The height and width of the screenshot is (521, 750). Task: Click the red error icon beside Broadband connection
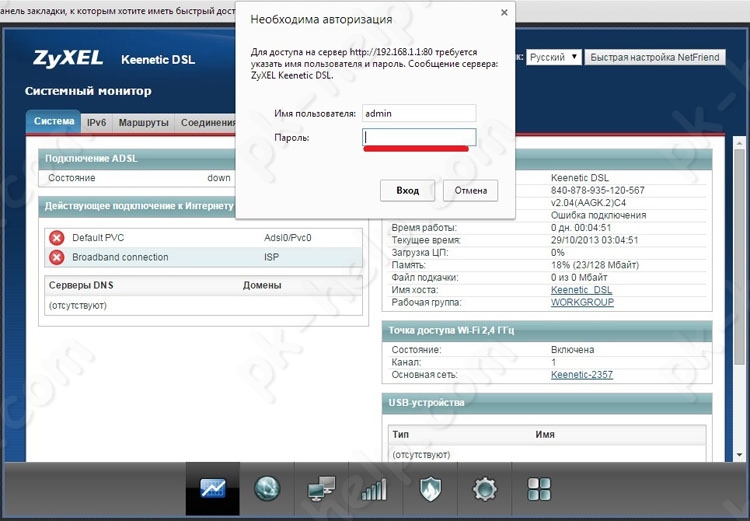click(x=57, y=257)
